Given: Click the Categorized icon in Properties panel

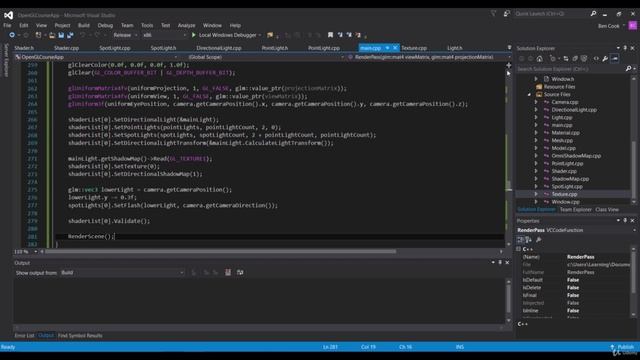Looking at the screenshot, I should click(520, 240).
